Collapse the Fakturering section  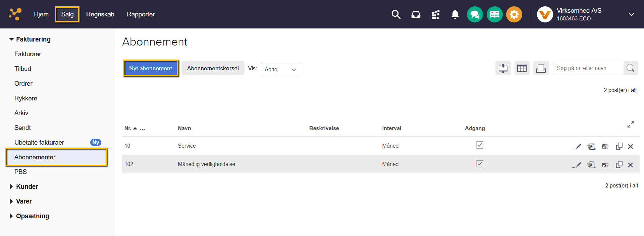pyautogui.click(x=12, y=39)
